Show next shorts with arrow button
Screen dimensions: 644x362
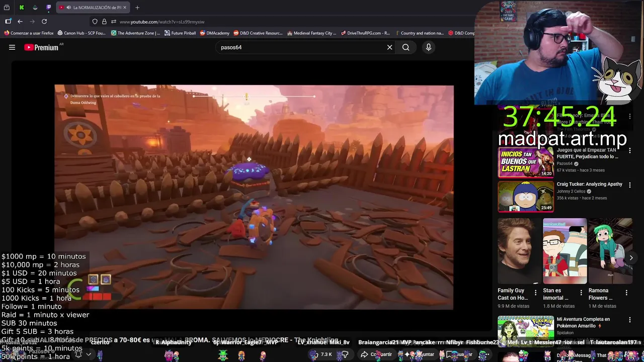point(631,257)
